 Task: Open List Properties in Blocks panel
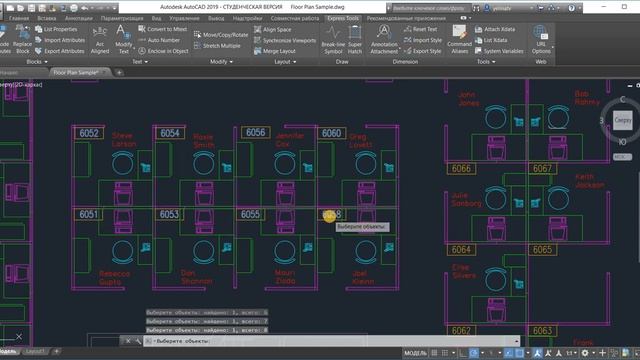[x=56, y=29]
